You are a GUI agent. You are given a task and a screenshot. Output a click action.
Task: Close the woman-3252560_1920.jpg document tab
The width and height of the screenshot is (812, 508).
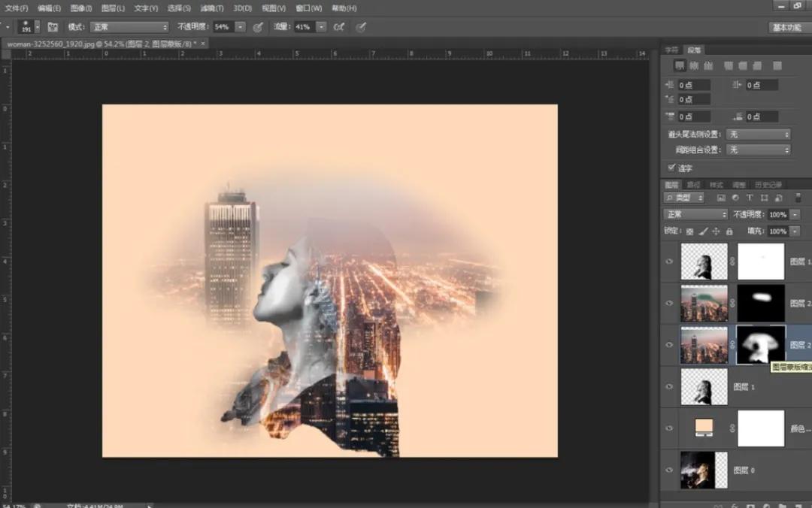pyautogui.click(x=203, y=44)
